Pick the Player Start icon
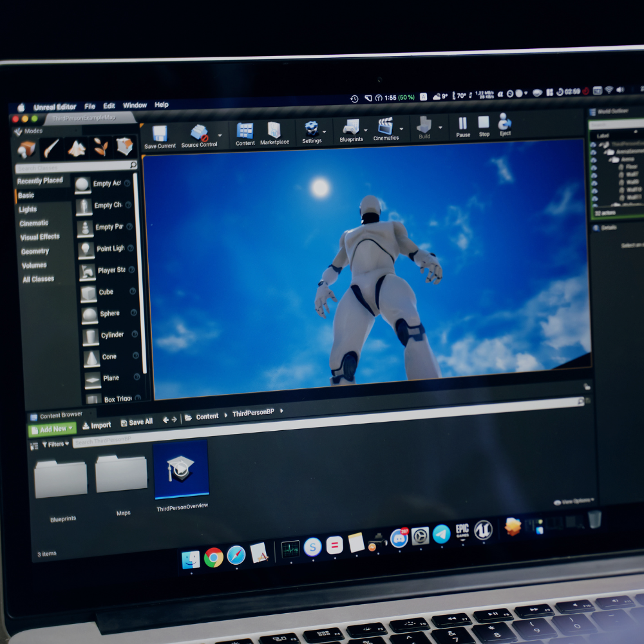 click(x=87, y=272)
